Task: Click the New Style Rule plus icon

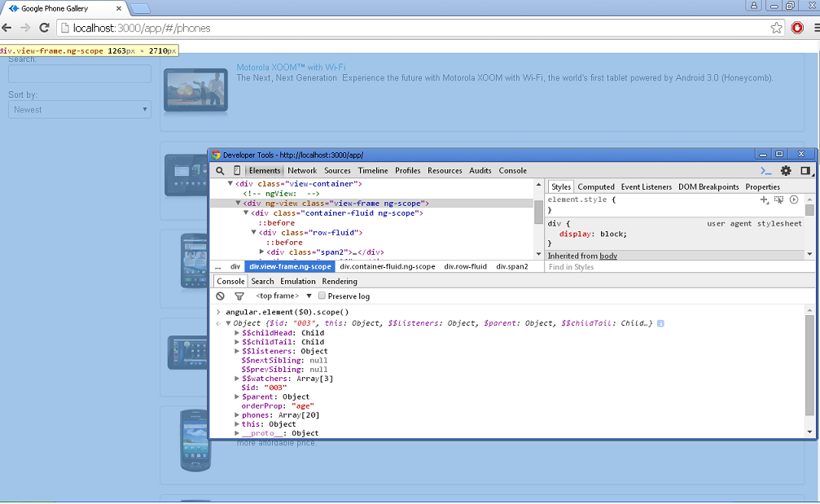Action: coord(764,199)
